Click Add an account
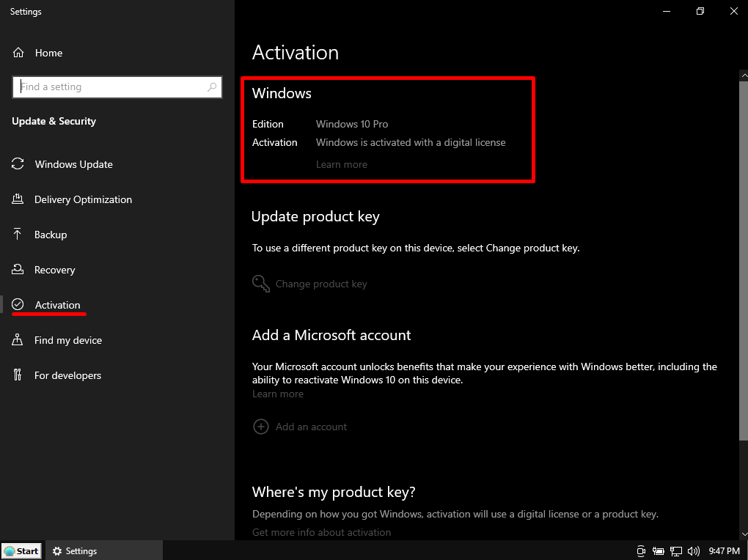The image size is (748, 560). point(311,427)
